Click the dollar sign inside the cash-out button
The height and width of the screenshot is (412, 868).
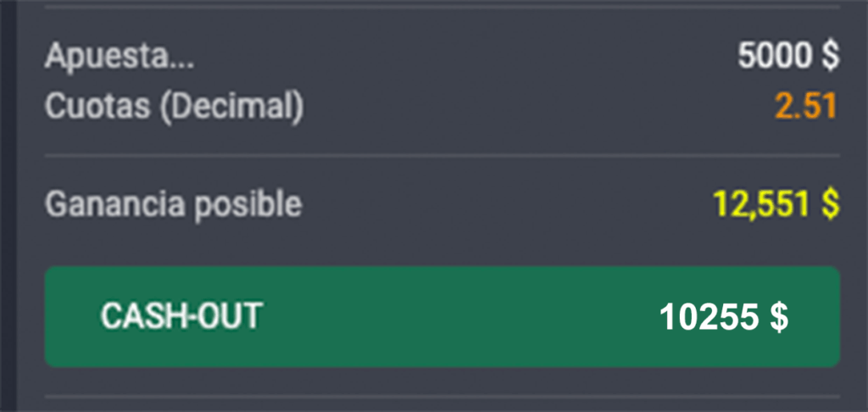coord(778,317)
